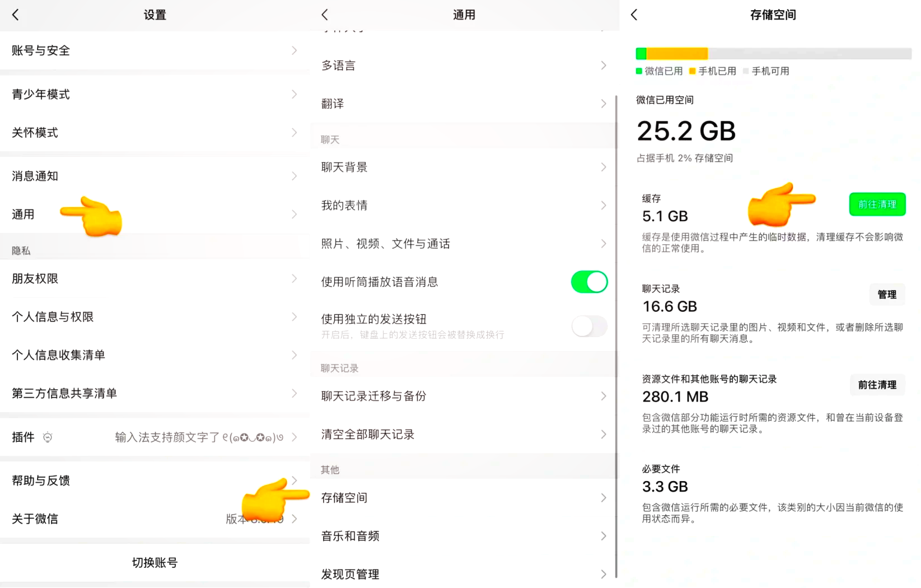Go back from the 存储空间 screen
The width and height of the screenshot is (921, 588).
coord(634,15)
